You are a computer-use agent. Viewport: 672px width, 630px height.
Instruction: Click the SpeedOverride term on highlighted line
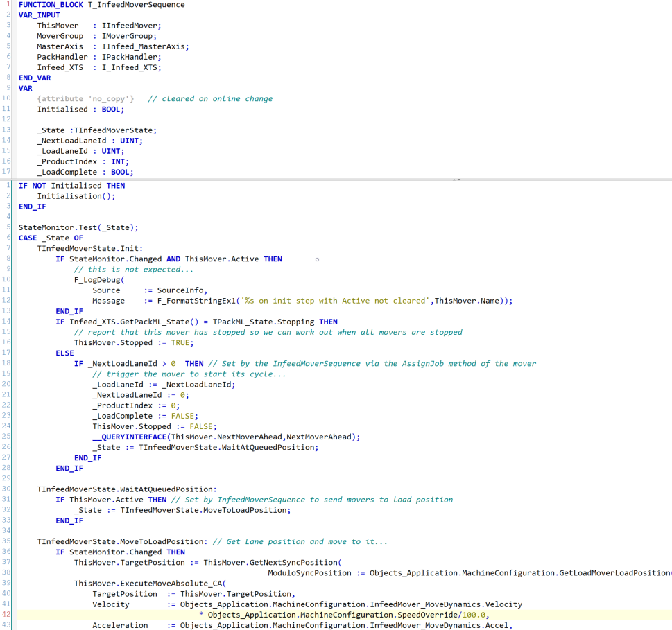tap(427, 615)
